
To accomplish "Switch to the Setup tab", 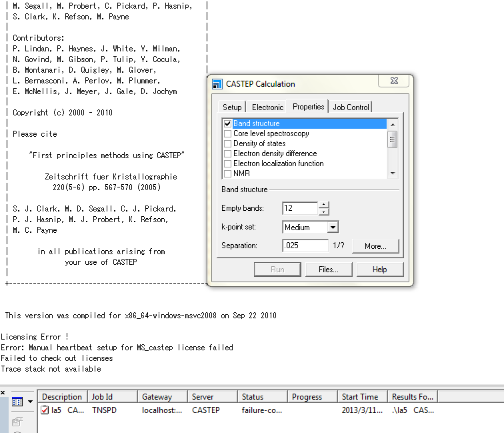I will [x=232, y=107].
